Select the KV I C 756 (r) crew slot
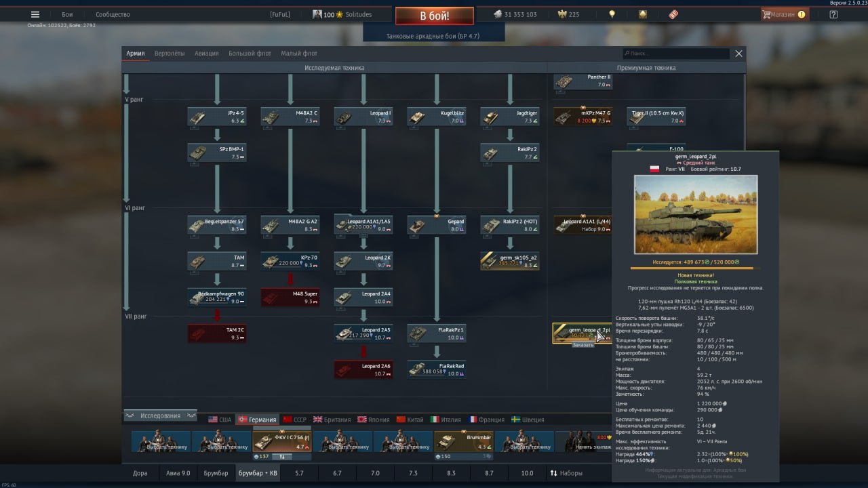Screen dimensions: 868x488 [x=281, y=441]
